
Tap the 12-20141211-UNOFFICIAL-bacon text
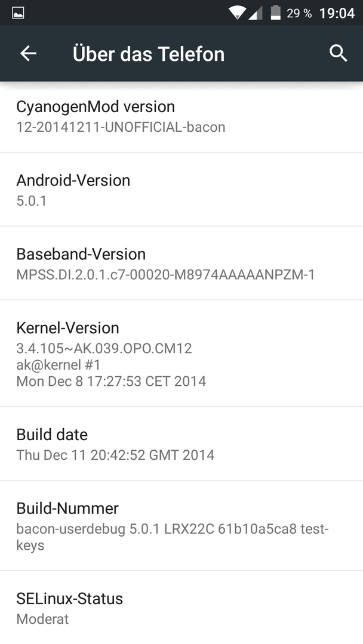(x=121, y=127)
